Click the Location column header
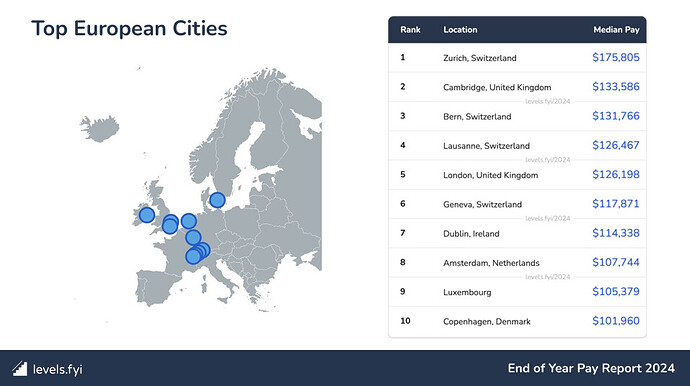Viewport: 690px width, 386px height. click(x=460, y=29)
